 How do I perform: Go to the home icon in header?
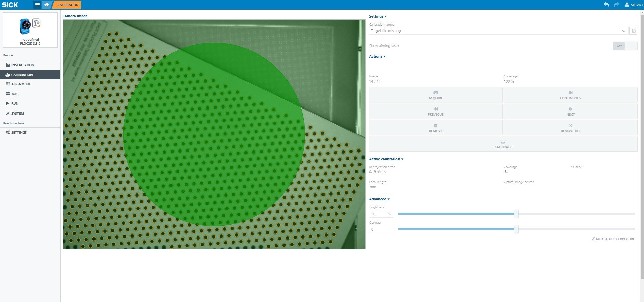47,5
